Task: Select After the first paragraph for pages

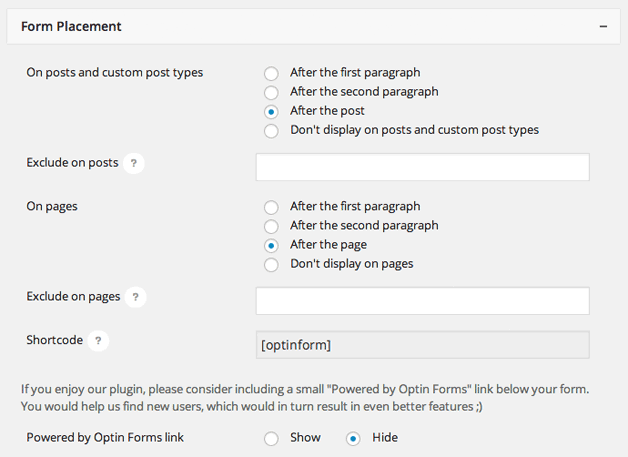Action: tap(271, 207)
